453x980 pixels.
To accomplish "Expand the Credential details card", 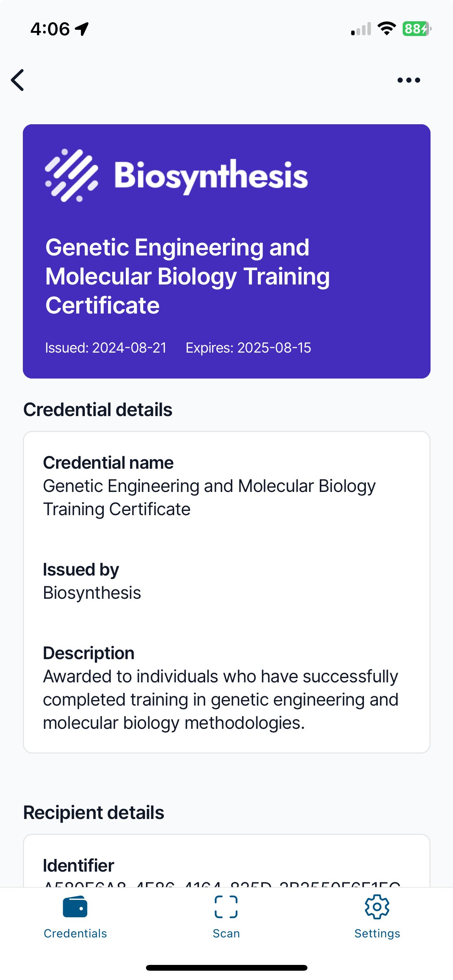I will [x=226, y=592].
